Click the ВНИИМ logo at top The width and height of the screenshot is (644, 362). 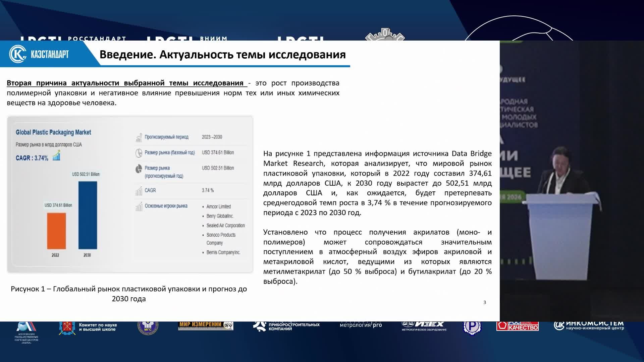[x=187, y=39]
